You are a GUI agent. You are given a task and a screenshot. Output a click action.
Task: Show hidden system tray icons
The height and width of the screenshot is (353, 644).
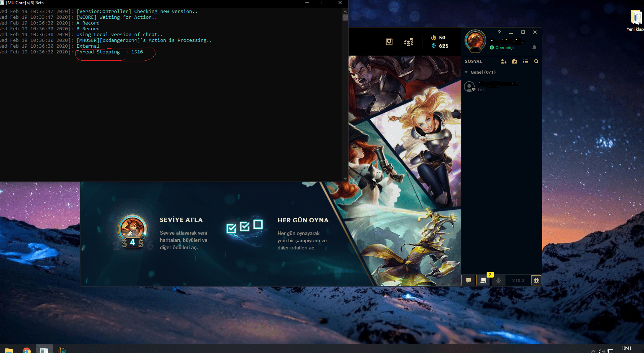pyautogui.click(x=593, y=351)
